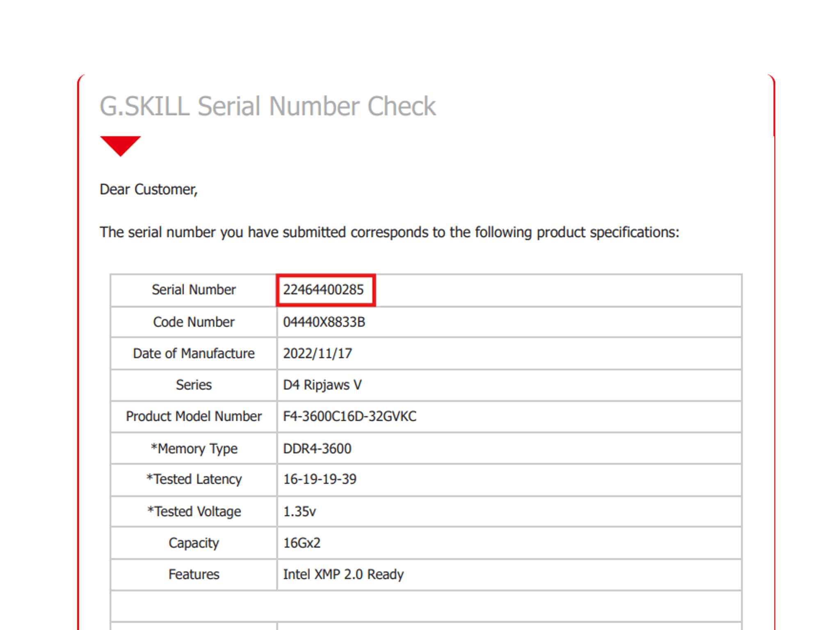Viewport: 840px width, 630px height.
Task: Click the Product Model Number label
Action: click(x=194, y=416)
